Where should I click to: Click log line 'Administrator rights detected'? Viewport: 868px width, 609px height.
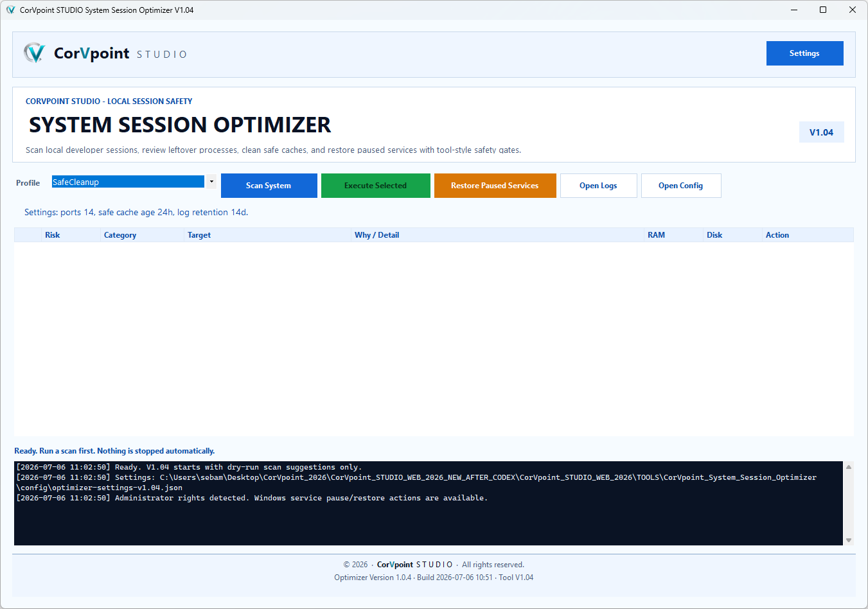coord(252,498)
